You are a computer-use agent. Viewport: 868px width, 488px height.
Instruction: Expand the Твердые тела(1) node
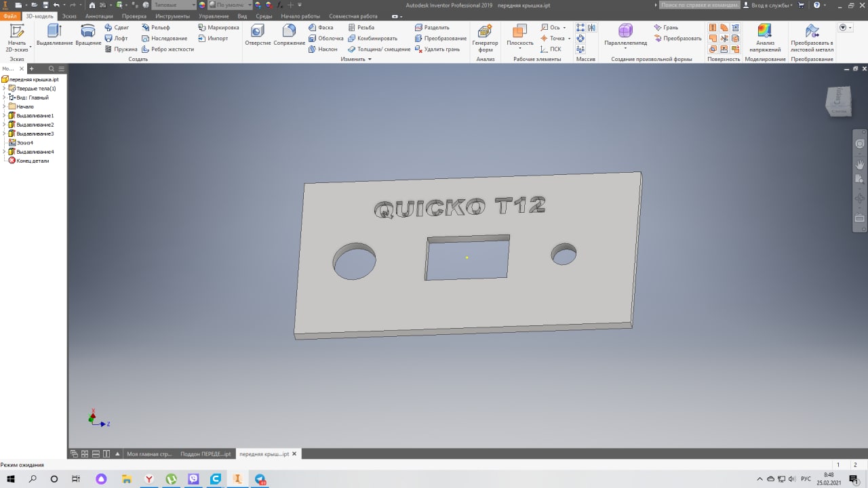[4, 88]
